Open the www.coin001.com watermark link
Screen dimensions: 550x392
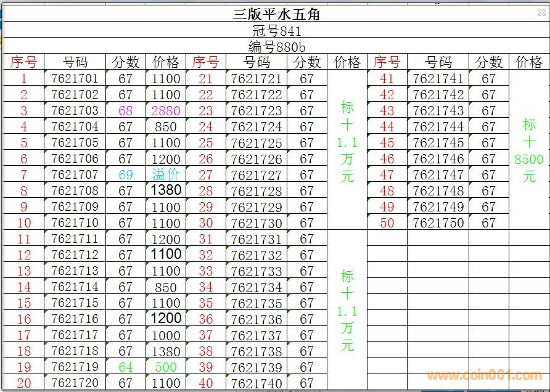pyautogui.click(x=484, y=375)
